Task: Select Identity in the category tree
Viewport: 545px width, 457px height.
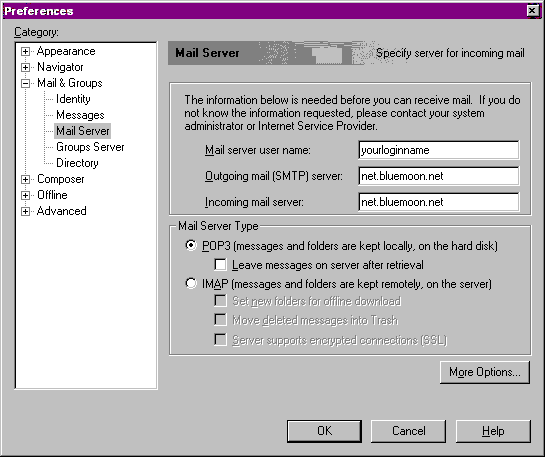Action: click(73, 99)
